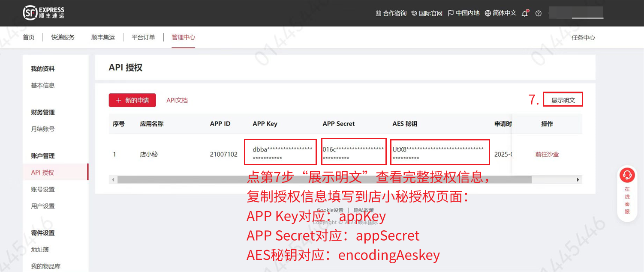
Task: Click the masked APP Key value dbba
Action: [282, 154]
